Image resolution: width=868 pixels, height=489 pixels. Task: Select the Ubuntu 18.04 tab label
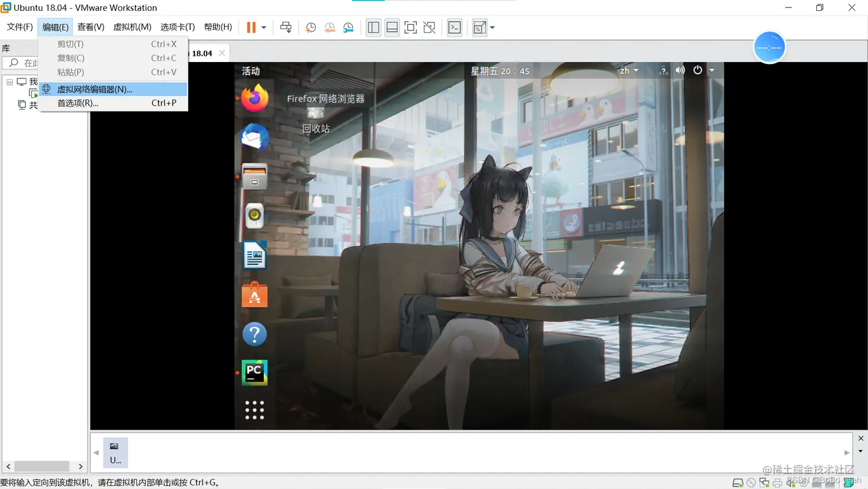201,53
